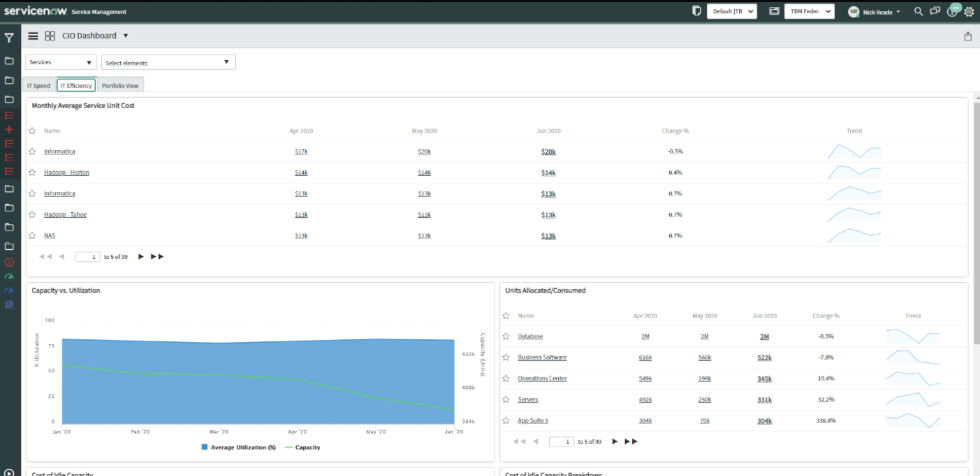Image resolution: width=980 pixels, height=476 pixels.
Task: Click the blue news sidebar icon
Action: (x=9, y=304)
